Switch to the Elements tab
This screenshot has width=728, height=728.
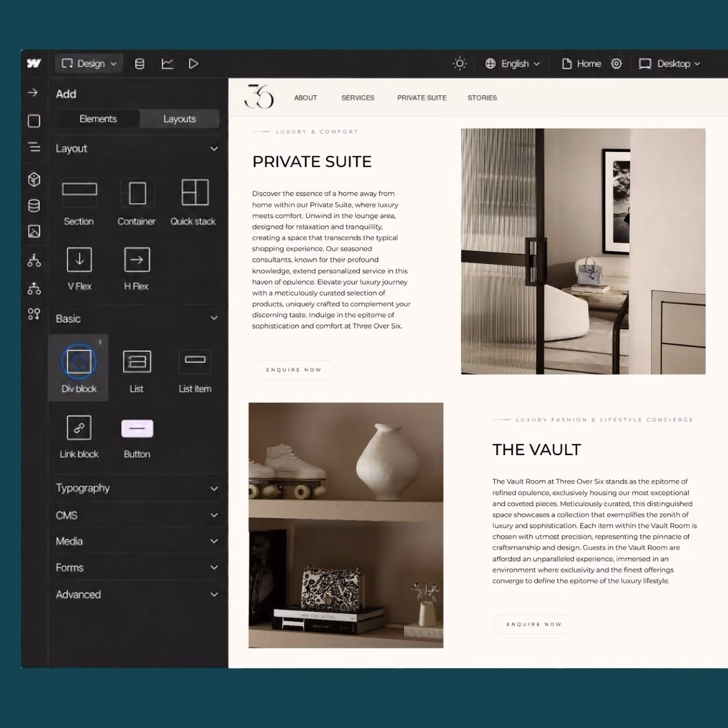[98, 119]
